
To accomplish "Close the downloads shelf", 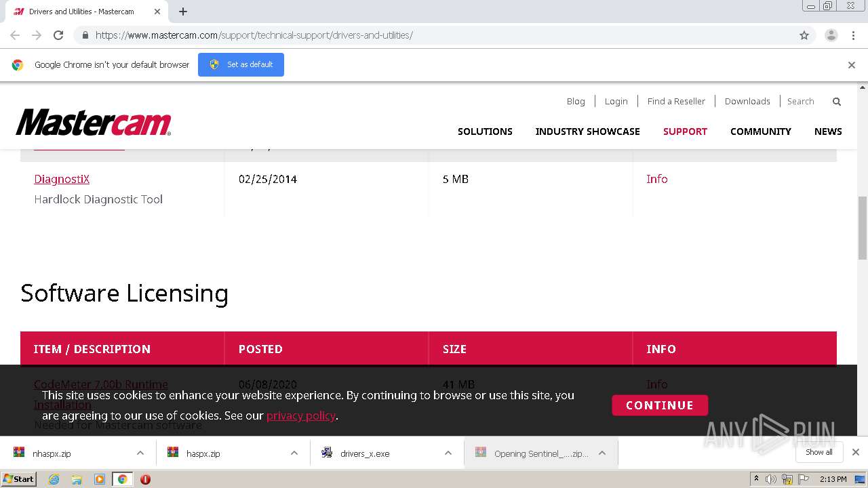I will tap(856, 452).
